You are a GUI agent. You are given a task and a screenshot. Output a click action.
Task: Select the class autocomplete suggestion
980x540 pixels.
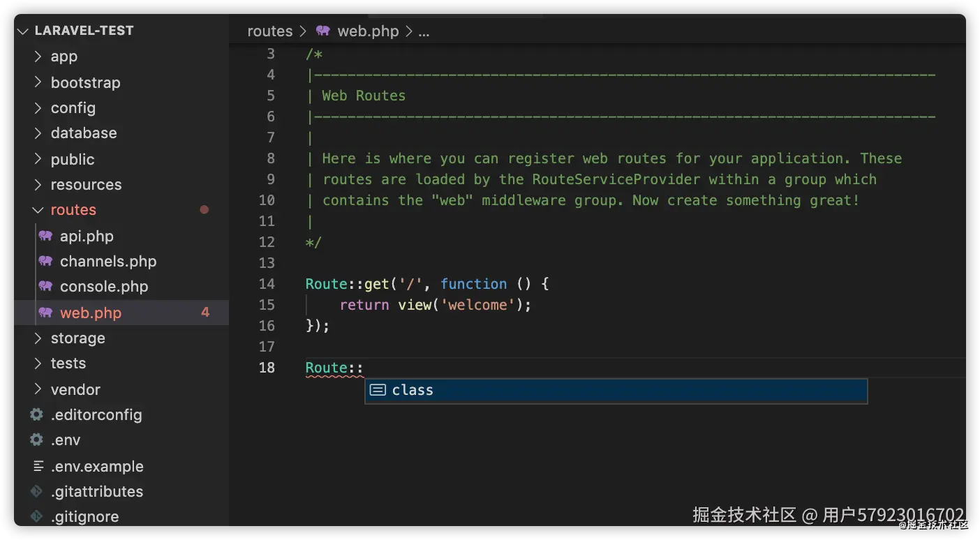[614, 390]
